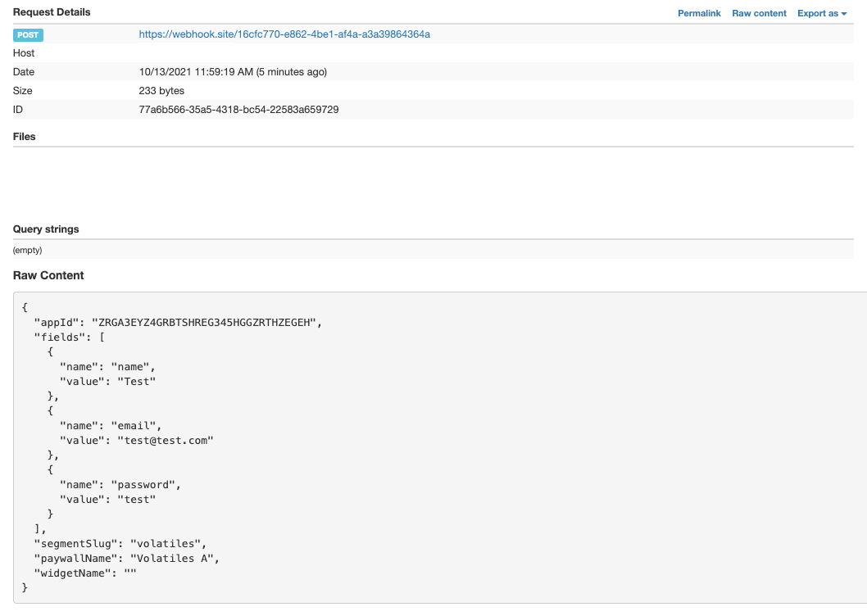Click the (empty) query strings text
This screenshot has width=867, height=616.
tap(27, 250)
